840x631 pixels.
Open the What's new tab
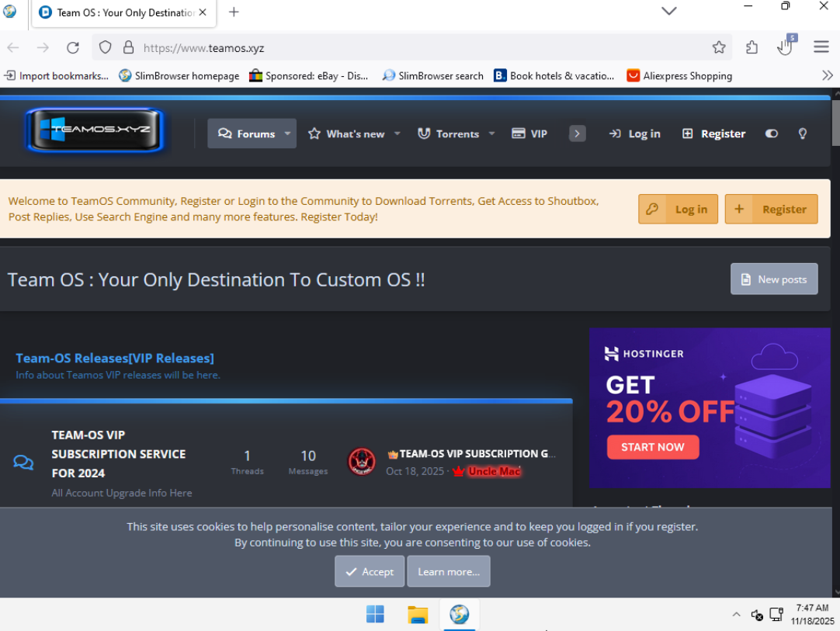[346, 133]
